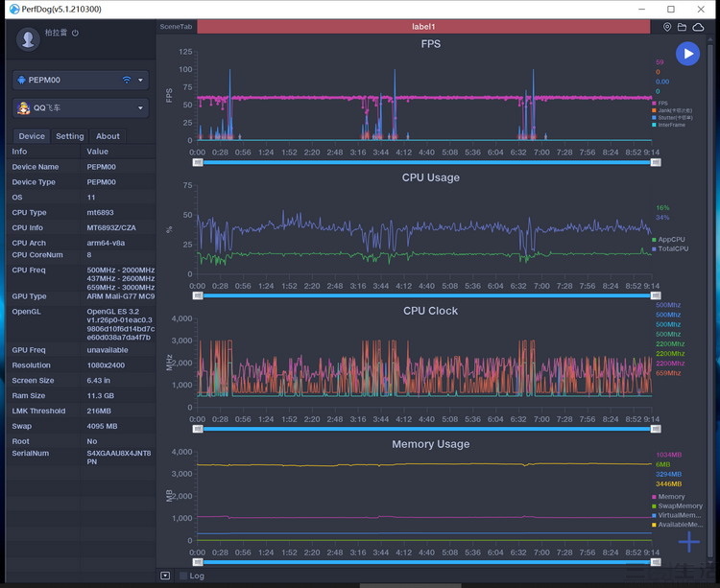The width and height of the screenshot is (720, 588).
Task: Select the Swap 4095 MB value
Action: pyautogui.click(x=102, y=426)
